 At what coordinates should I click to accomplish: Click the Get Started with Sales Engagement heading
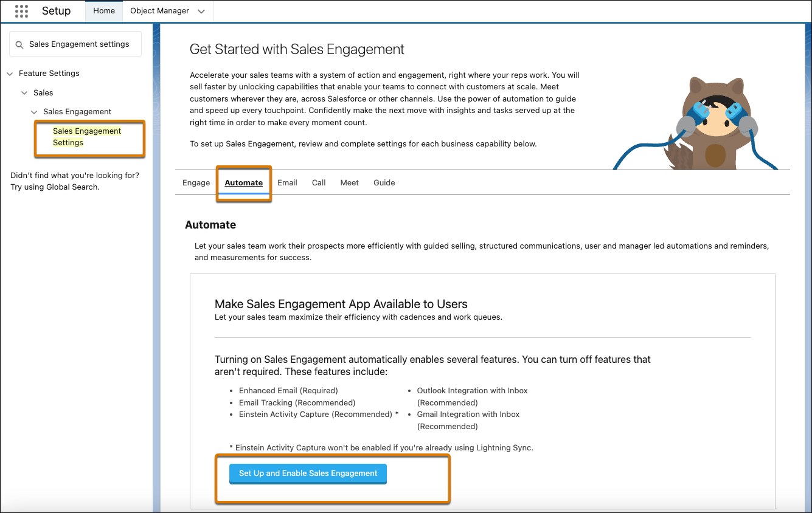[x=297, y=49]
